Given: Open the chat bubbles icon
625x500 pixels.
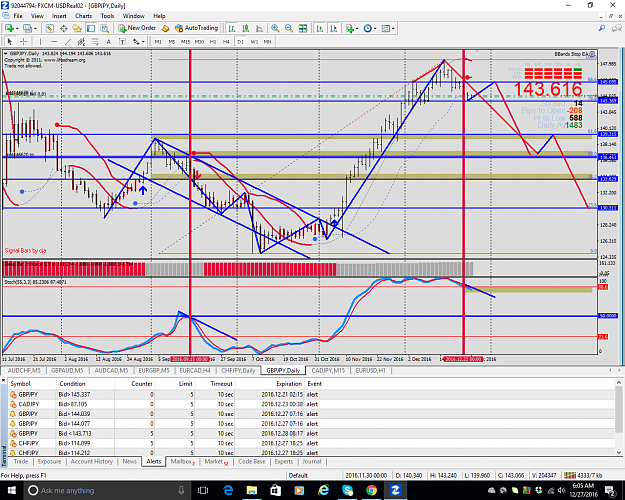Looking at the screenshot, I should (x=617, y=28).
